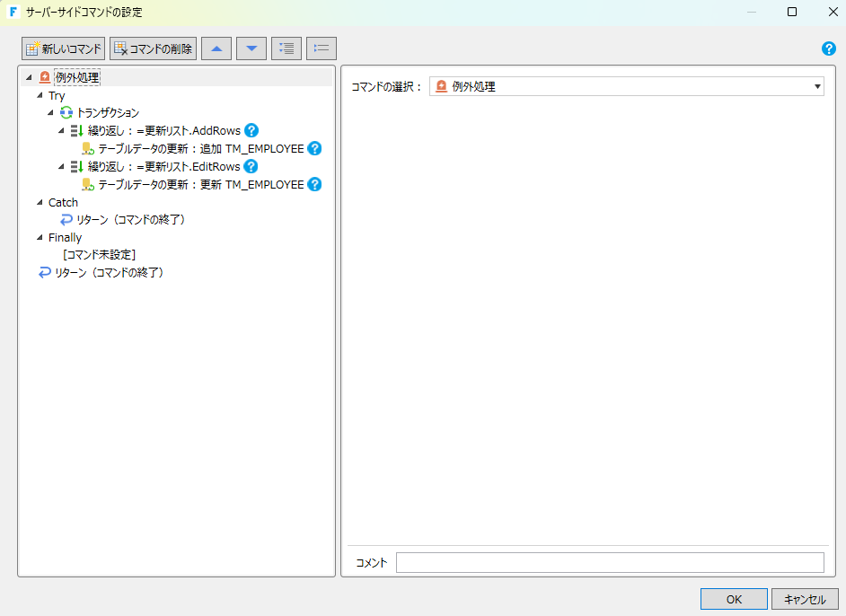Click table update icon on 追加 TM_EMPLOYEE row
846x616 pixels.
(x=87, y=148)
